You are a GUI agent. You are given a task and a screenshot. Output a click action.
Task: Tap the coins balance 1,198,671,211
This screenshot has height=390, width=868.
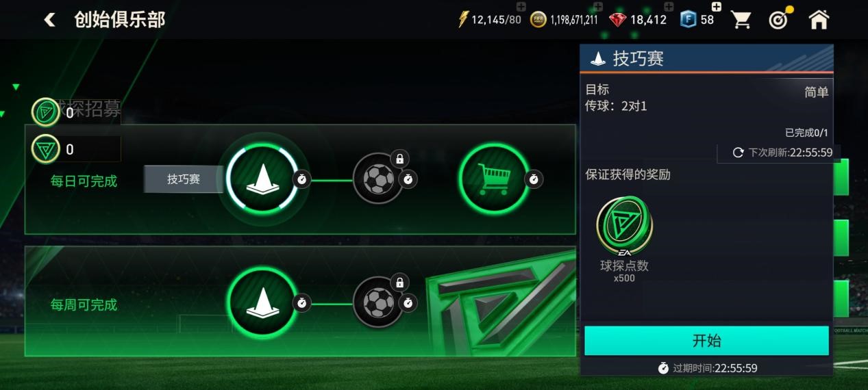(x=565, y=20)
